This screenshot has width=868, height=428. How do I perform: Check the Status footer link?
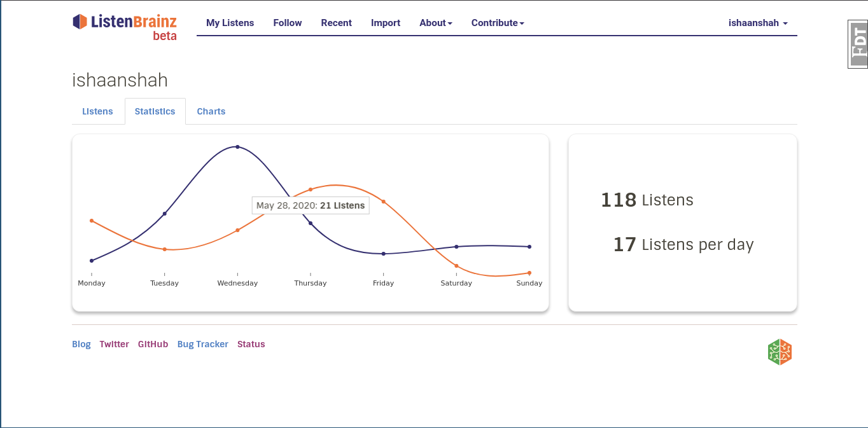coord(251,344)
